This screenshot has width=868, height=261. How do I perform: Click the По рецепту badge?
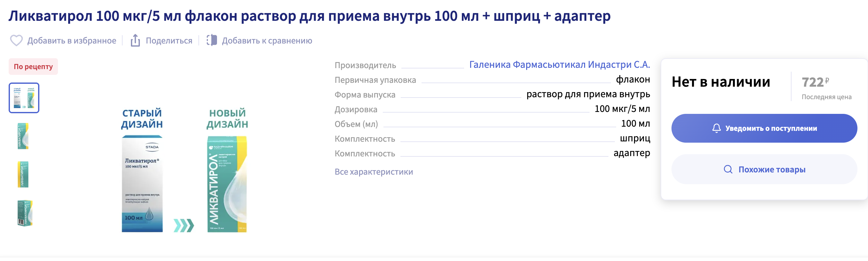(33, 67)
